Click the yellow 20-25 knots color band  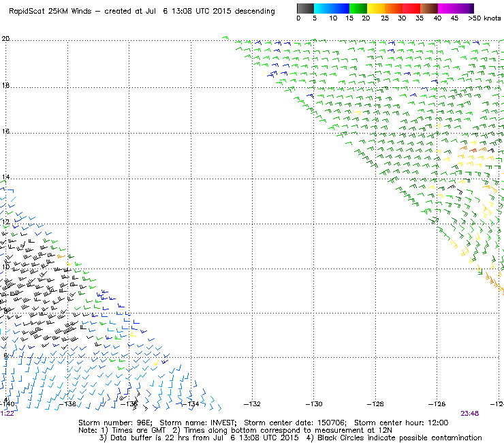(376, 8)
